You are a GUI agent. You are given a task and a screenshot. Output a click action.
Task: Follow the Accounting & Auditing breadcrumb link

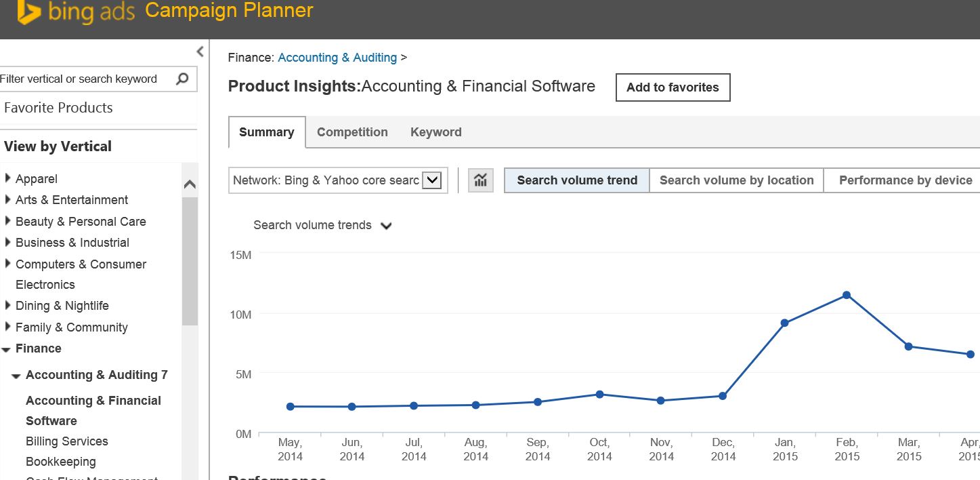[x=337, y=58]
